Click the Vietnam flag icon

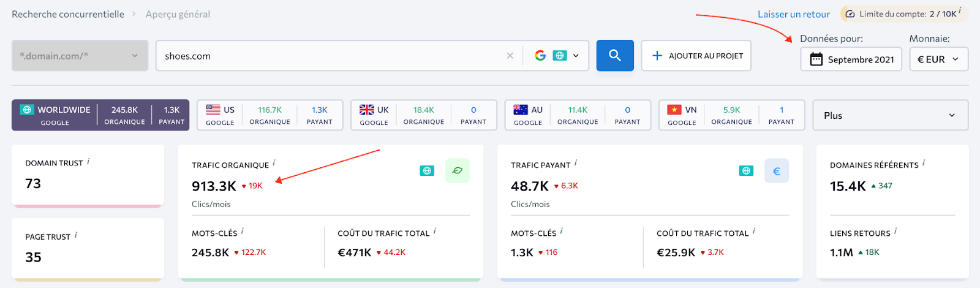674,110
